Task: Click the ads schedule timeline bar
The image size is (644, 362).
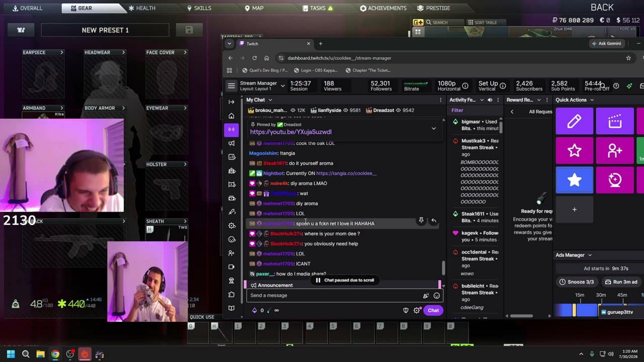Action: coord(599,310)
